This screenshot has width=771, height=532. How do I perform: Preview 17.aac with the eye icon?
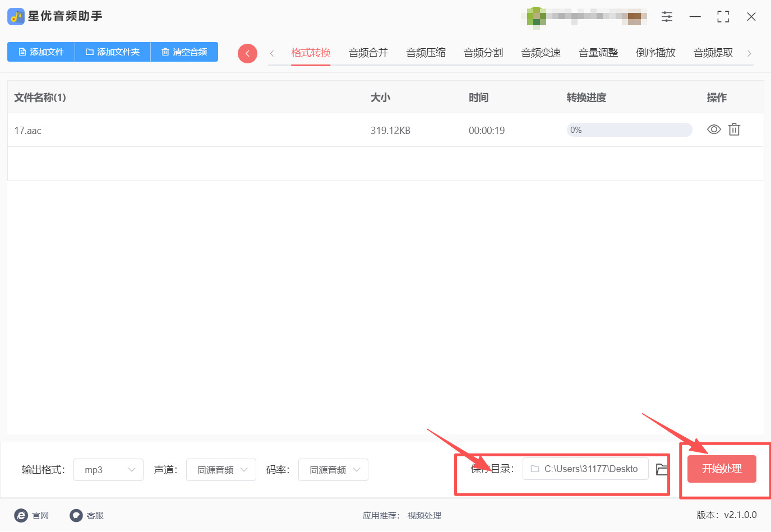pyautogui.click(x=714, y=130)
